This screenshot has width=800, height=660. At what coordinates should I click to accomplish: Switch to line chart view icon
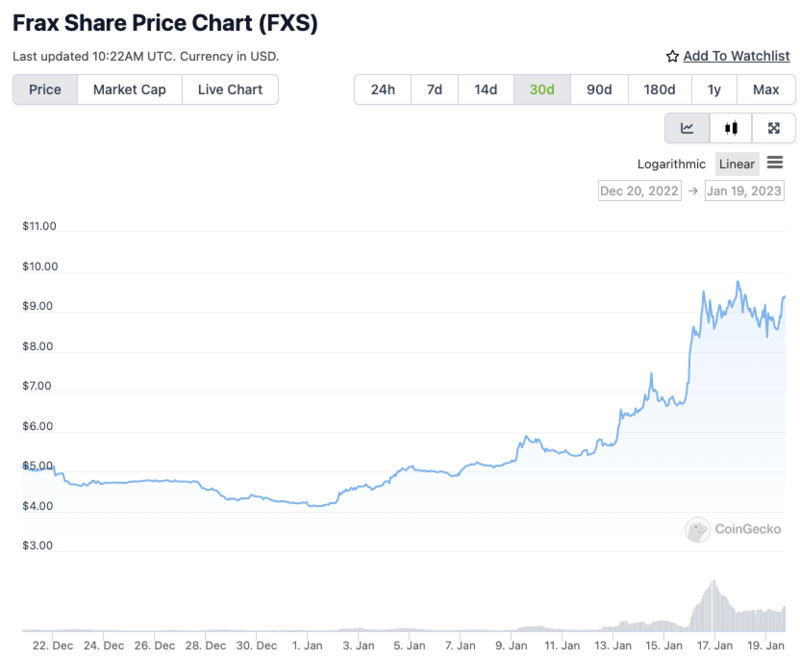pyautogui.click(x=687, y=128)
